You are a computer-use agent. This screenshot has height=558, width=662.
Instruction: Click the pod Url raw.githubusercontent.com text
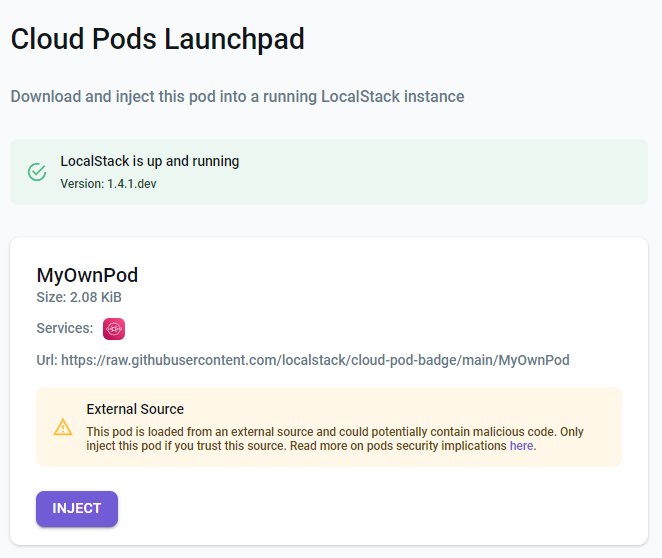click(x=303, y=360)
